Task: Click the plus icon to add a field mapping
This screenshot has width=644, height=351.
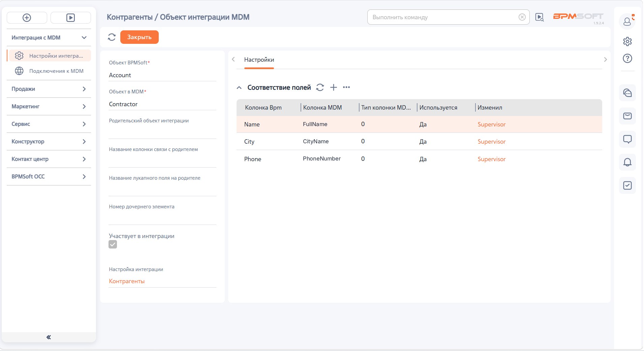Action: pos(333,87)
